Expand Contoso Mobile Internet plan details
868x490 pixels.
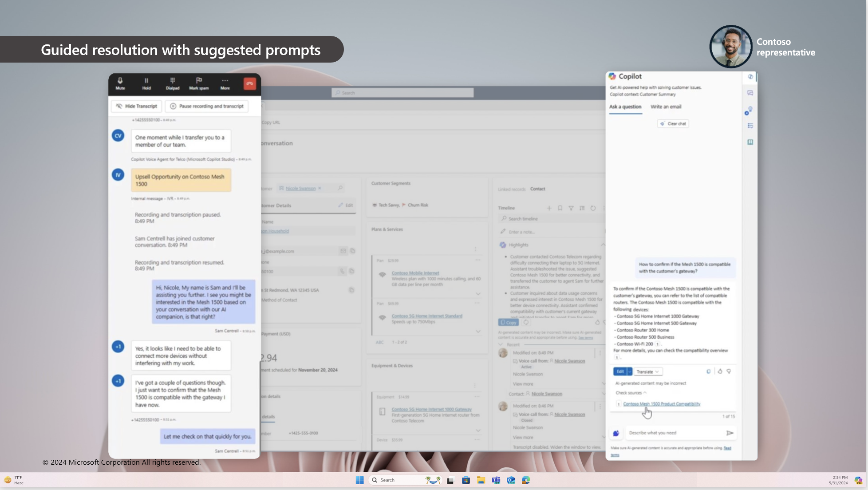tap(478, 294)
